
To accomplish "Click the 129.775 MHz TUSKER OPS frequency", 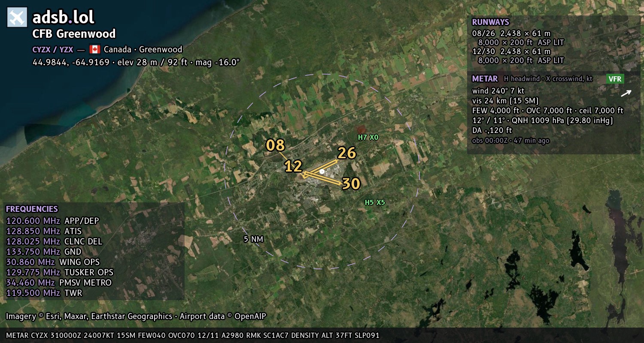I will (60, 273).
